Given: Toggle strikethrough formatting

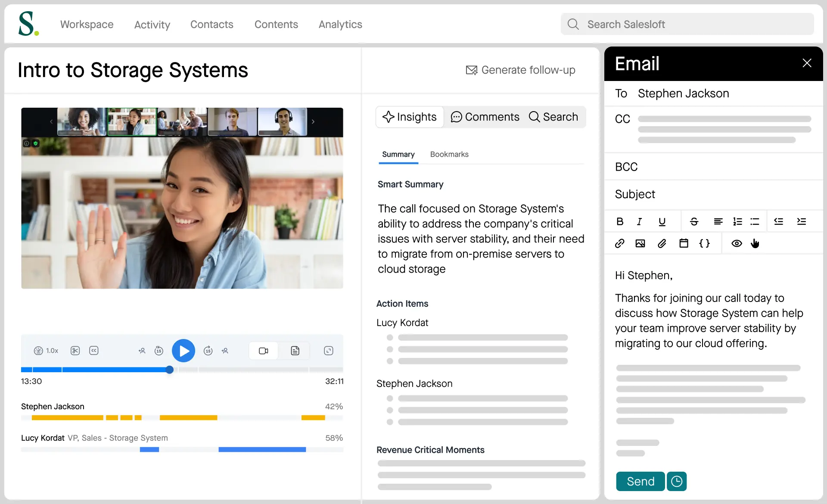Looking at the screenshot, I should click(x=694, y=221).
